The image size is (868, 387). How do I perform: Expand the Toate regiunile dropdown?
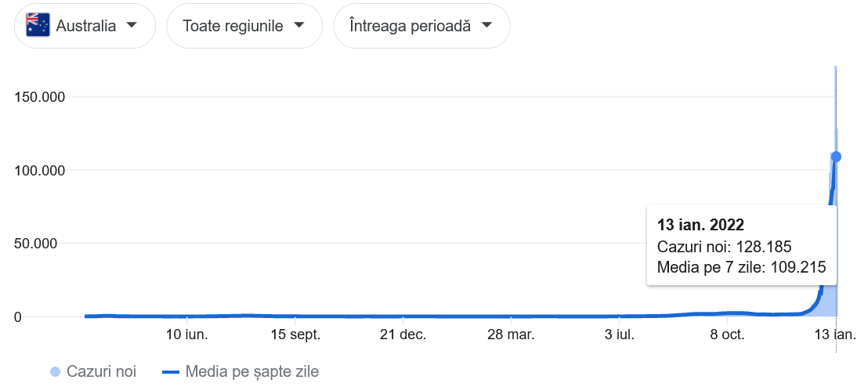tap(244, 26)
